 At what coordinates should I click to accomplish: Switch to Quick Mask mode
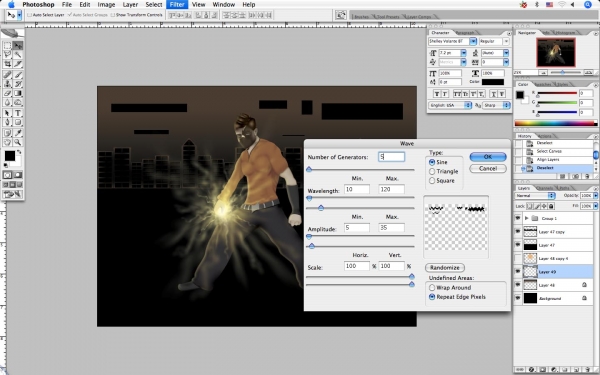[x=18, y=175]
